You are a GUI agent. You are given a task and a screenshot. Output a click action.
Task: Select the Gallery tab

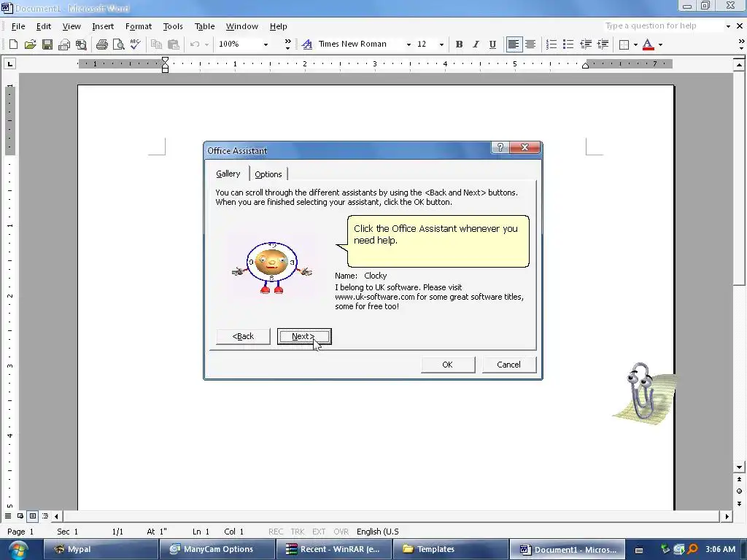pos(228,174)
